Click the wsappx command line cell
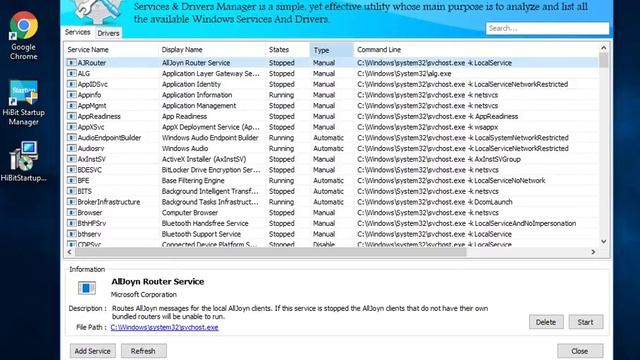640x360 pixels. [x=427, y=127]
